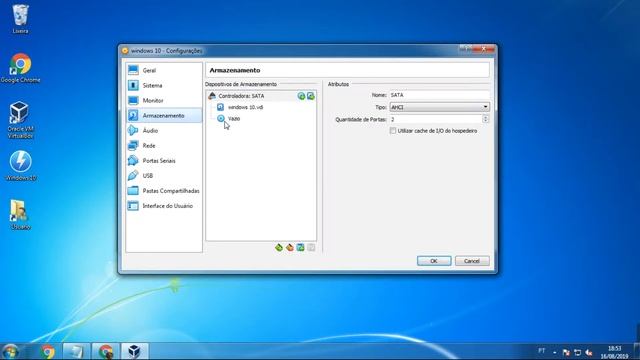Open the Windows Start menu orb

tap(11, 351)
